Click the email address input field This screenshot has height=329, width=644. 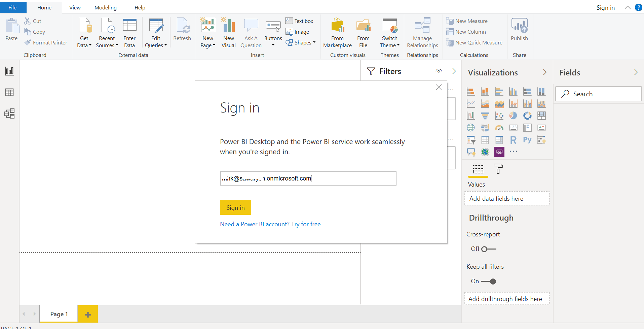(x=308, y=178)
